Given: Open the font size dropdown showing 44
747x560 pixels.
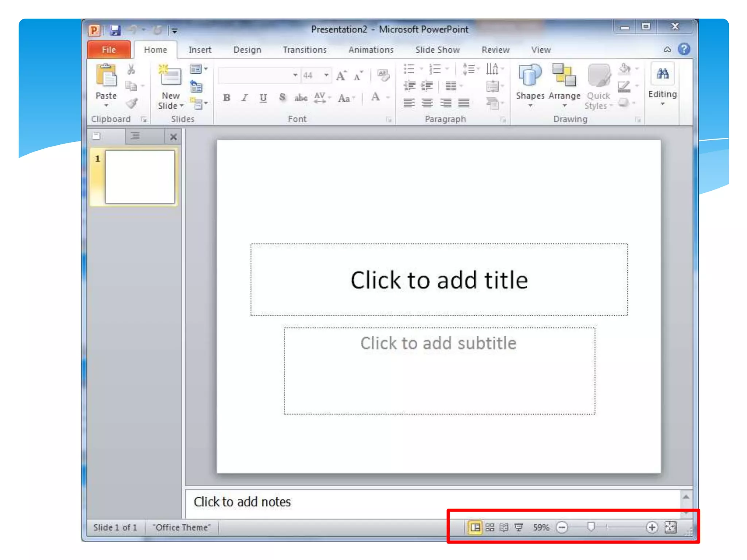Looking at the screenshot, I should [x=326, y=75].
